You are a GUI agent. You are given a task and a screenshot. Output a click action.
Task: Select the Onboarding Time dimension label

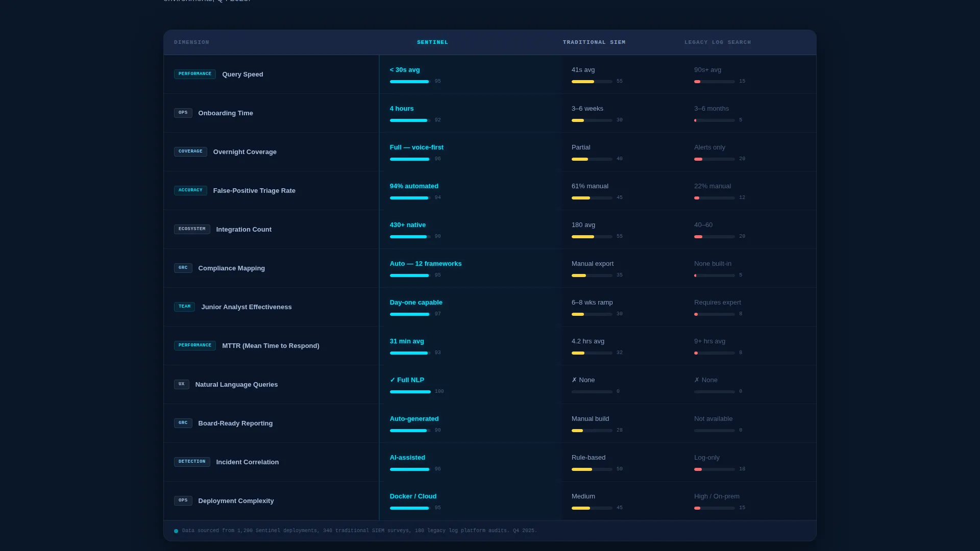pyautogui.click(x=226, y=113)
